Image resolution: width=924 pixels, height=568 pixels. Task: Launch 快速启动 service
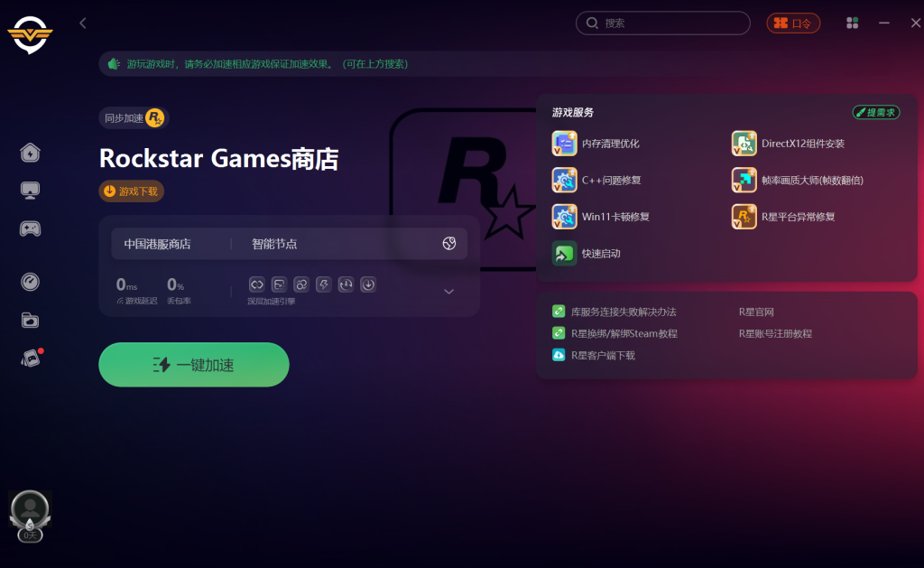(586, 254)
